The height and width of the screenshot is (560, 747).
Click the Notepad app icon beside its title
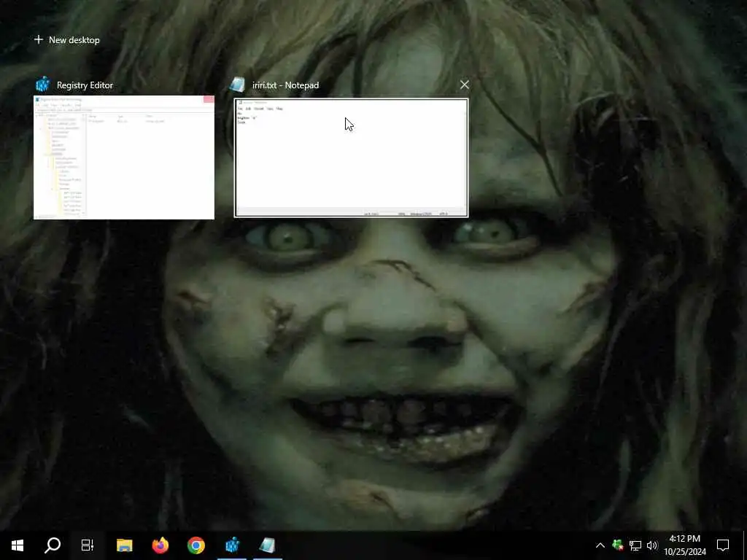point(237,85)
